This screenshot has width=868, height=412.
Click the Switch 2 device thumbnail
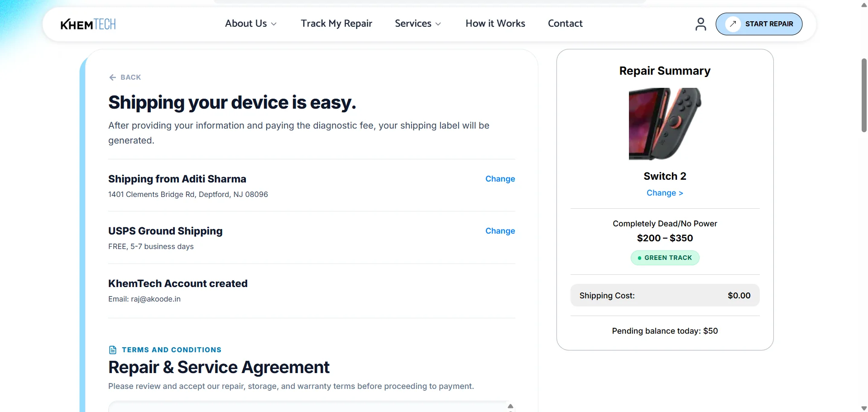point(665,124)
